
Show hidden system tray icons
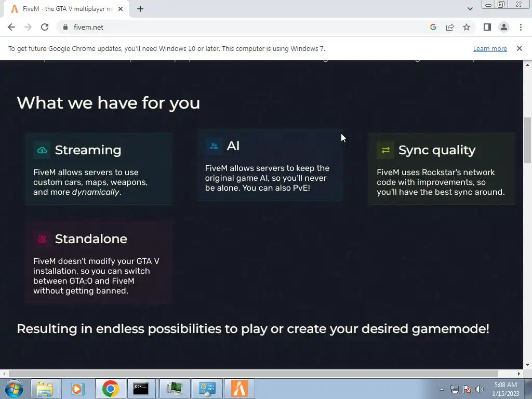442,389
